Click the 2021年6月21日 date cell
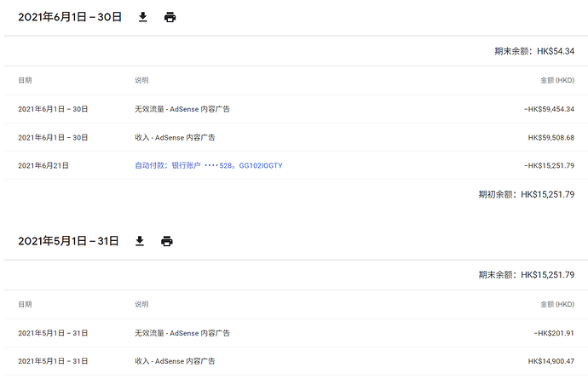Image resolution: width=588 pixels, height=379 pixels. pos(43,165)
